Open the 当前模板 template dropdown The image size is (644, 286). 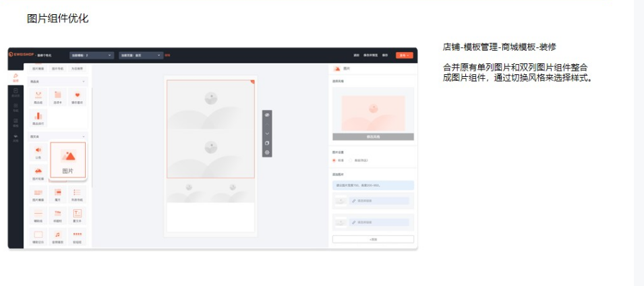pos(92,55)
